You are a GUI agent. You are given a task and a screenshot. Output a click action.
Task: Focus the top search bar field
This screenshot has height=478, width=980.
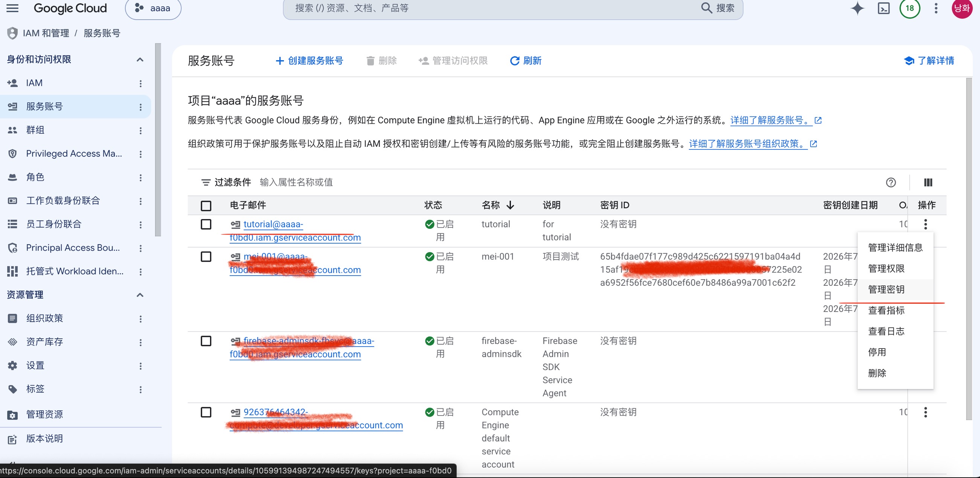[495, 8]
